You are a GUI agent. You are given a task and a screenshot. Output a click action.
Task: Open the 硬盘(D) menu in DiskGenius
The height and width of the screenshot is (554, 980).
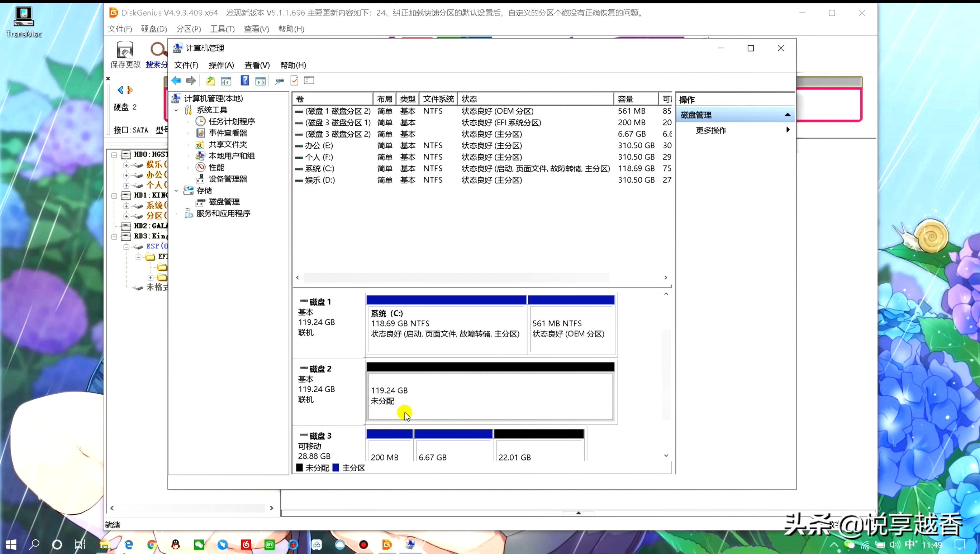coord(154,29)
